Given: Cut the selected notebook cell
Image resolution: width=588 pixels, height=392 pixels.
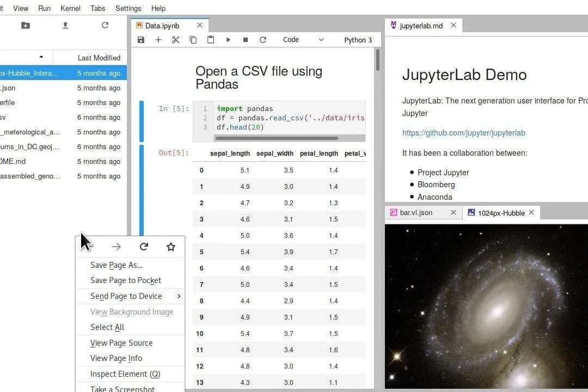Looking at the screenshot, I should pos(176,39).
